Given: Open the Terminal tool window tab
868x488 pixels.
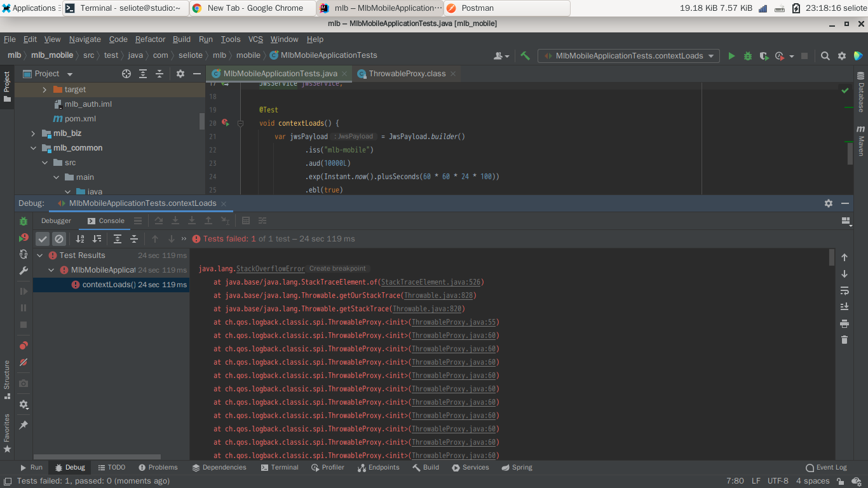Looking at the screenshot, I should click(x=280, y=468).
